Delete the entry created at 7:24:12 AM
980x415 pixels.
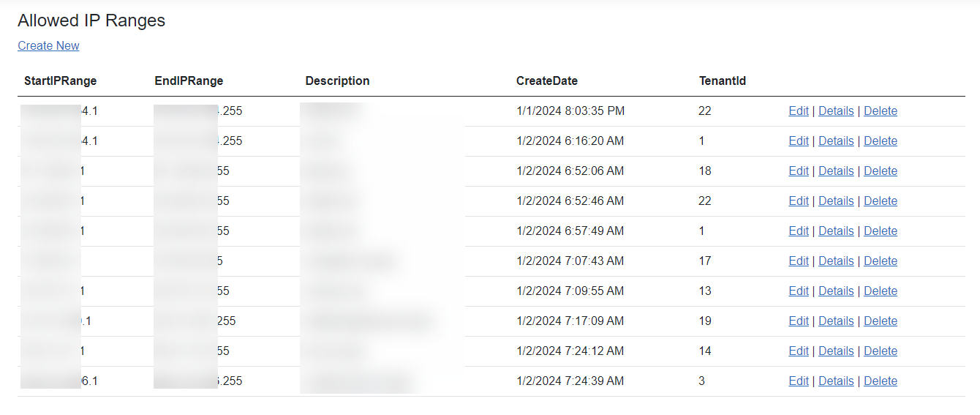880,351
